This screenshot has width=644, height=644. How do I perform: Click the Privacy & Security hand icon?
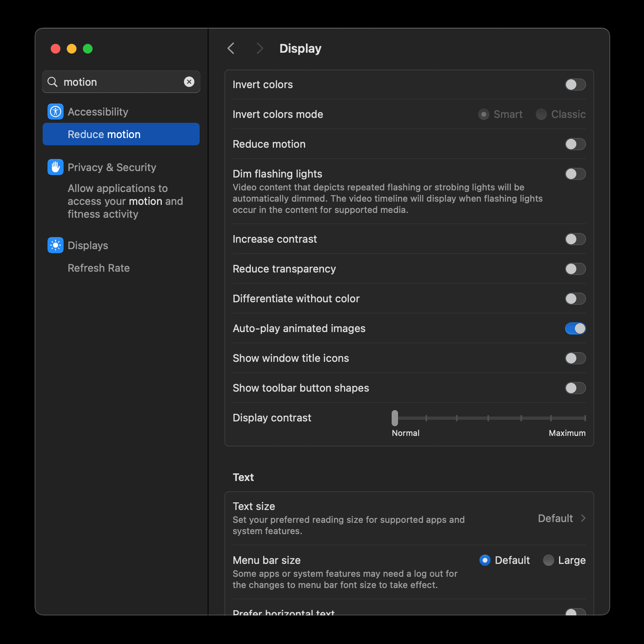tap(56, 167)
